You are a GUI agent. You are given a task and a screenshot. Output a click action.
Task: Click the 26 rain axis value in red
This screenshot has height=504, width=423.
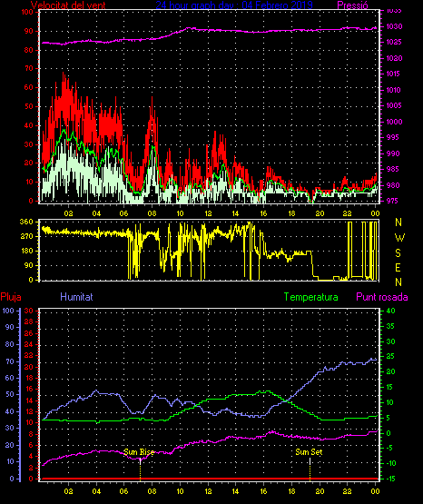click(29, 333)
